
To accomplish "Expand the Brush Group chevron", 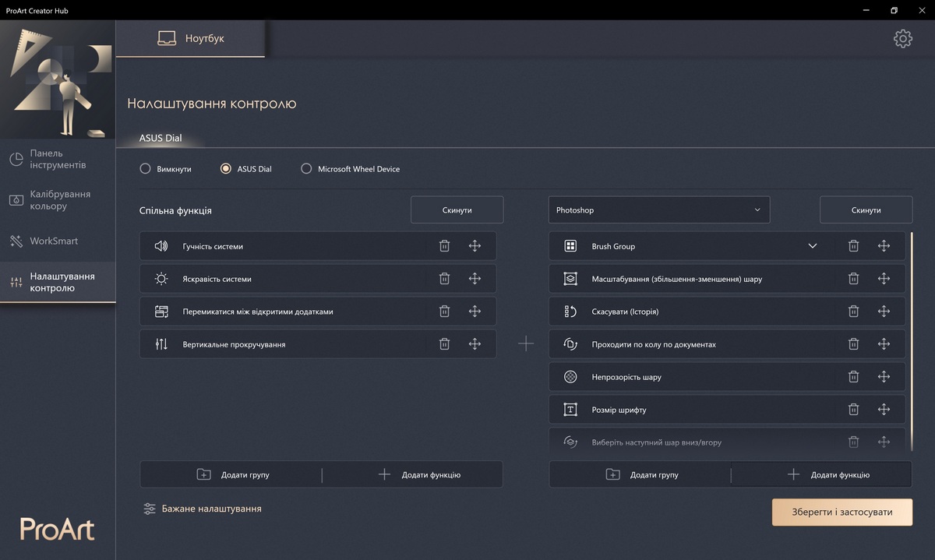I will tap(812, 246).
